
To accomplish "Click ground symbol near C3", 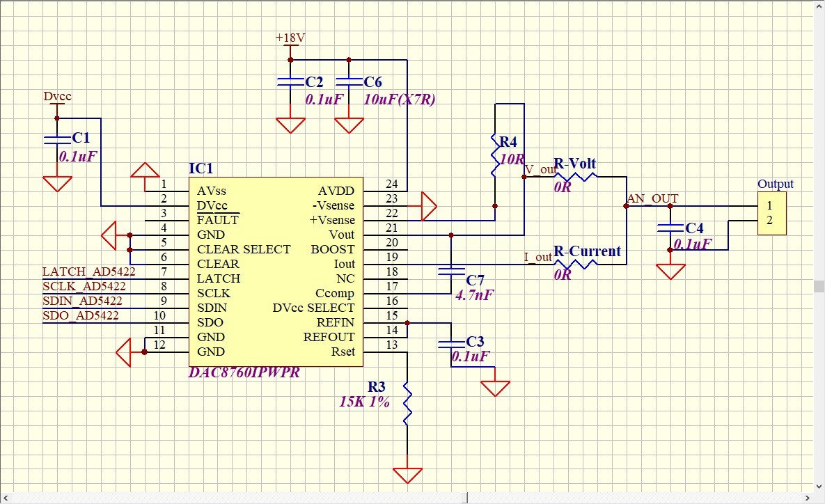I will [x=495, y=388].
